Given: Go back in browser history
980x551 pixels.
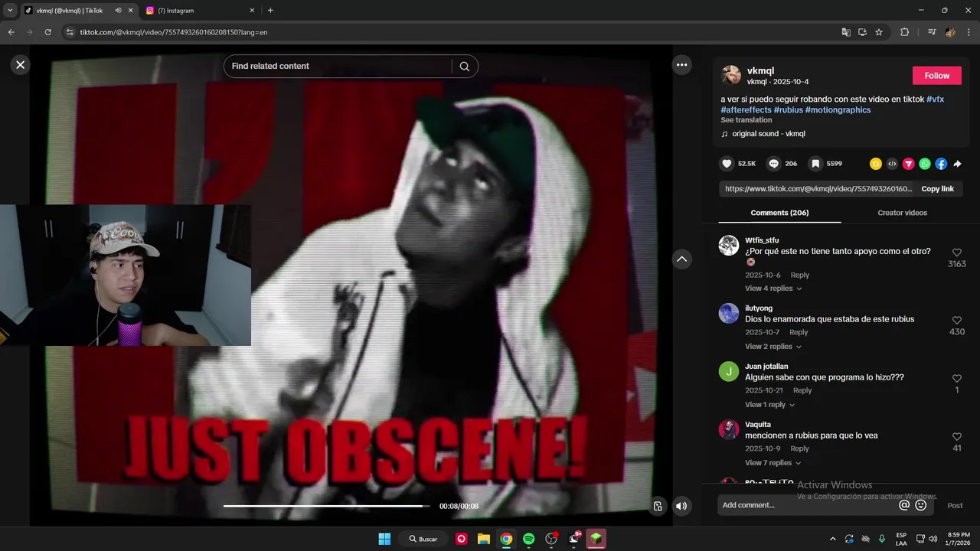Looking at the screenshot, I should click(11, 32).
